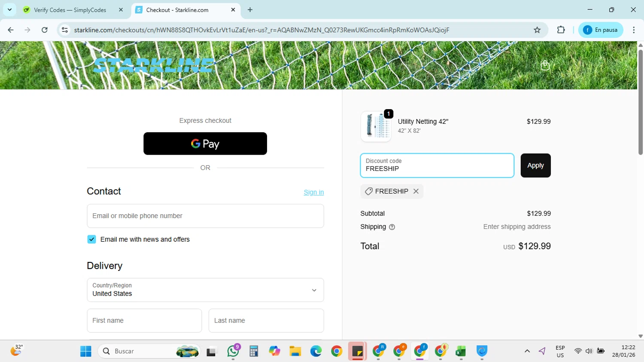Click the Starkline logo

point(153,65)
